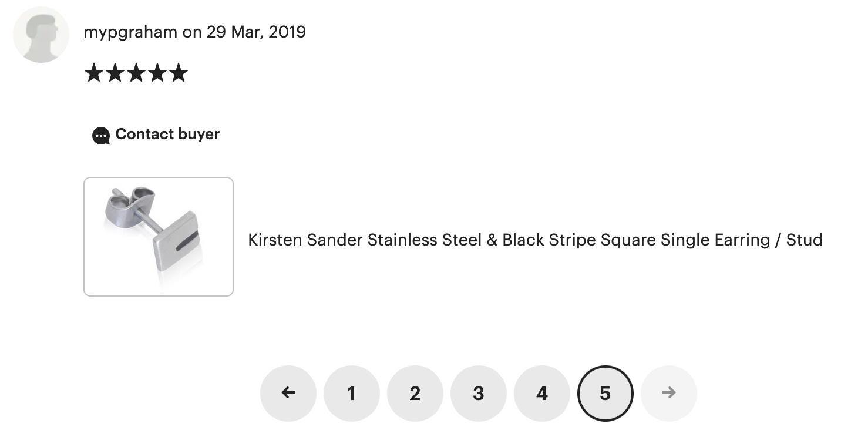868x437 pixels.
Task: Click mypgraham's default avatar image
Action: click(41, 35)
